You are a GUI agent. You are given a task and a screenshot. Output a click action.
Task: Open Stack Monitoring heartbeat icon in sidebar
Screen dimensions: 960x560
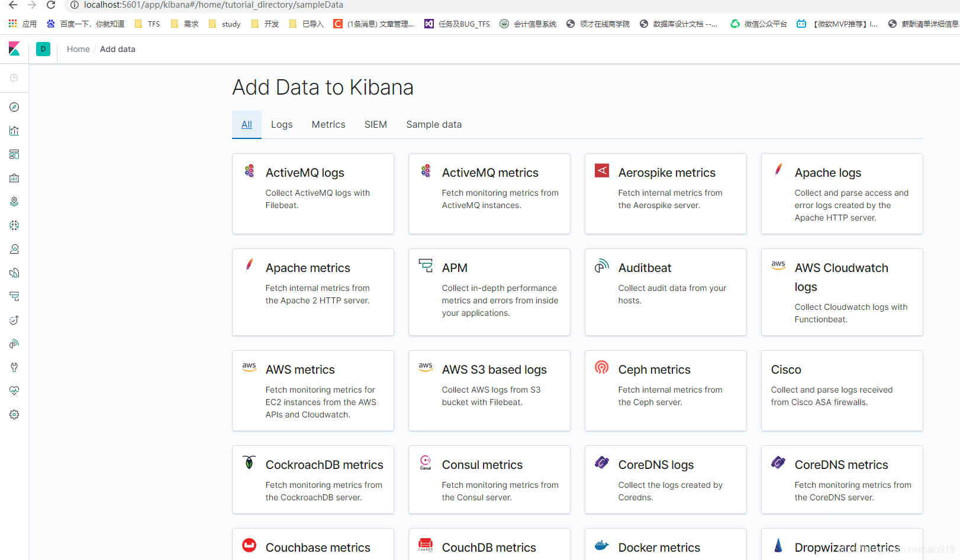click(x=14, y=391)
